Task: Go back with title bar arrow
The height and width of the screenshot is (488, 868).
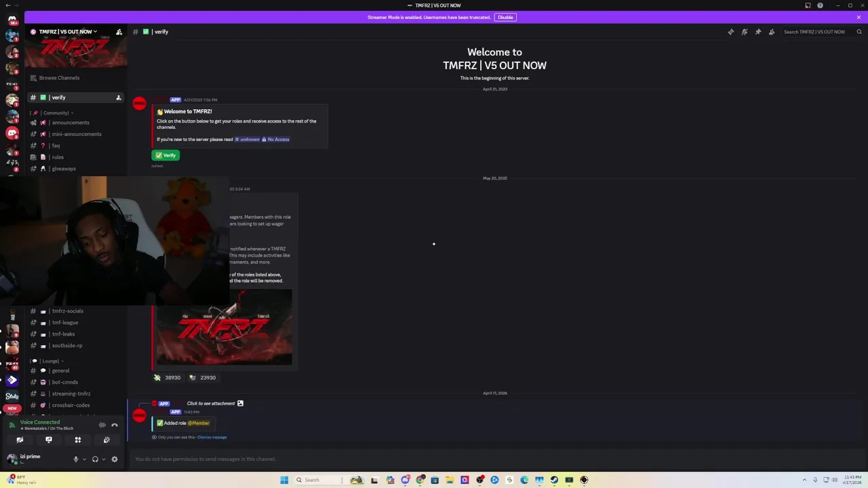Action: pos(7,5)
